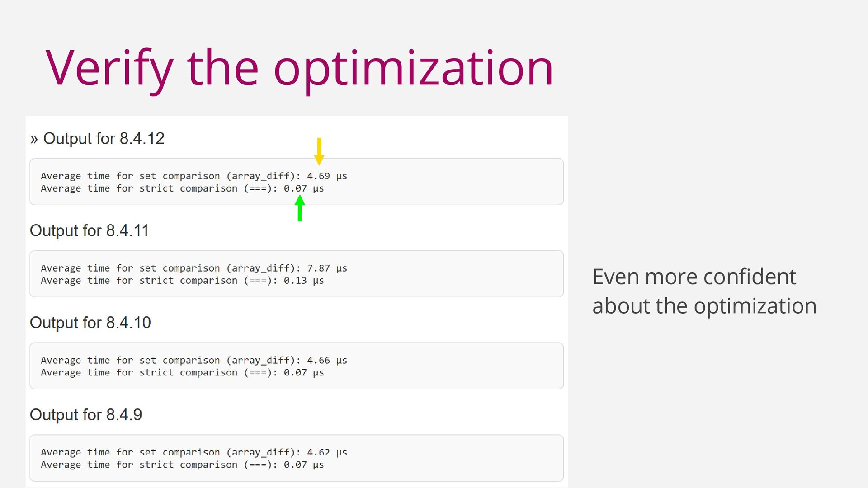Click the green upward arrow
868x488 pixels.
coord(299,208)
